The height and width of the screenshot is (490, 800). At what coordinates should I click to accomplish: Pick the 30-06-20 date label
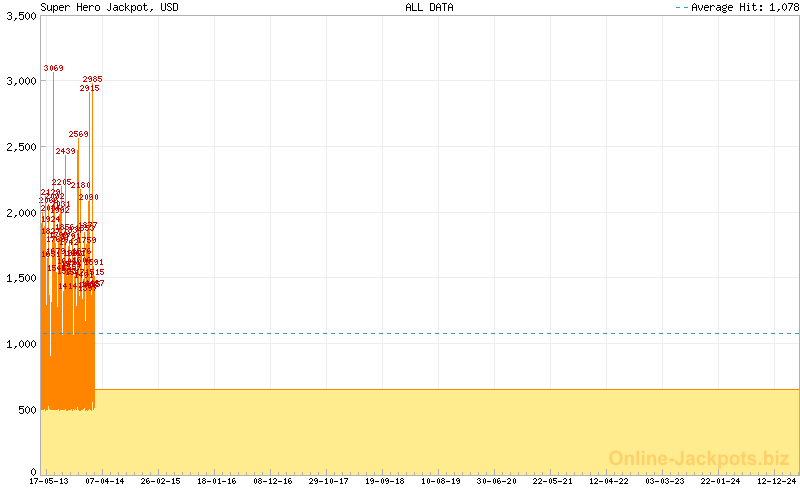(x=497, y=481)
